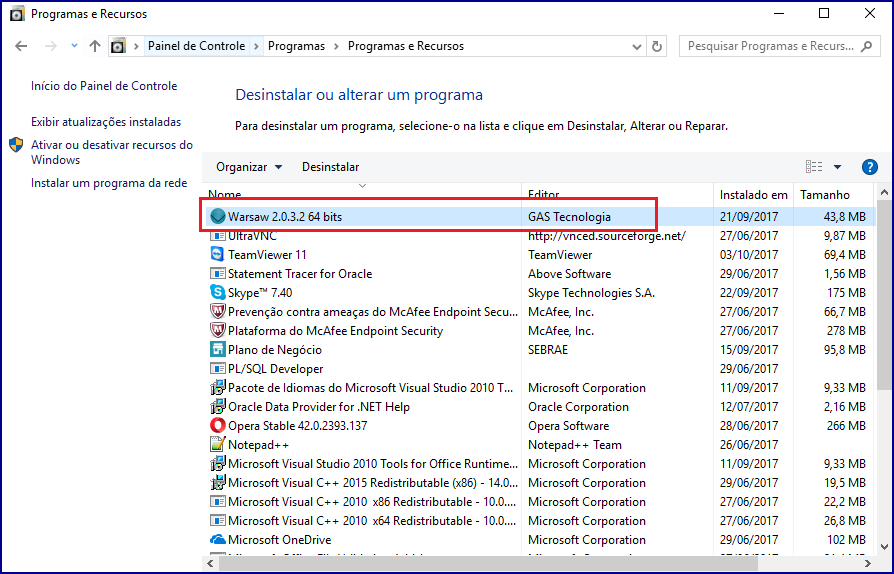The height and width of the screenshot is (574, 894).
Task: Click the Visual C++ 2010 x64 icon
Action: coord(218,520)
